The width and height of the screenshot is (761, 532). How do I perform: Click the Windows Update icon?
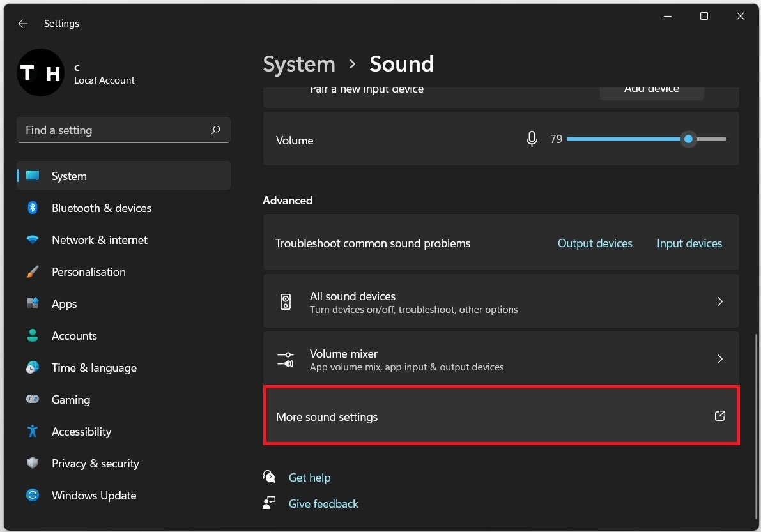[x=33, y=496]
